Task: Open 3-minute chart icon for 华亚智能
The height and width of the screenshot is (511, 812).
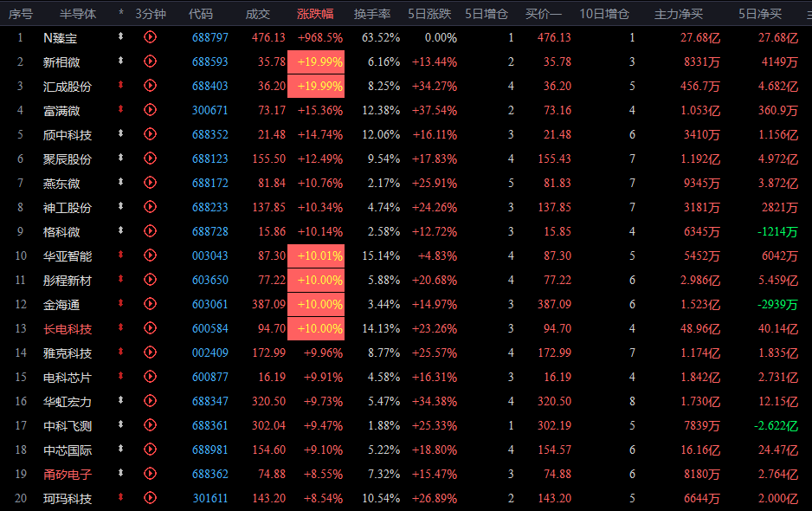Action: coord(150,255)
